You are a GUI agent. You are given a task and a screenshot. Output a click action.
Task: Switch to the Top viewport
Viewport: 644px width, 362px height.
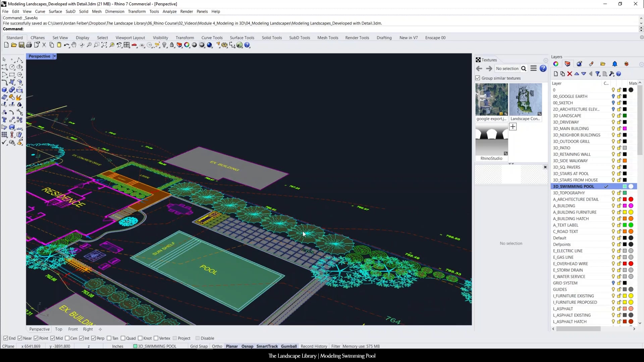[58, 329]
